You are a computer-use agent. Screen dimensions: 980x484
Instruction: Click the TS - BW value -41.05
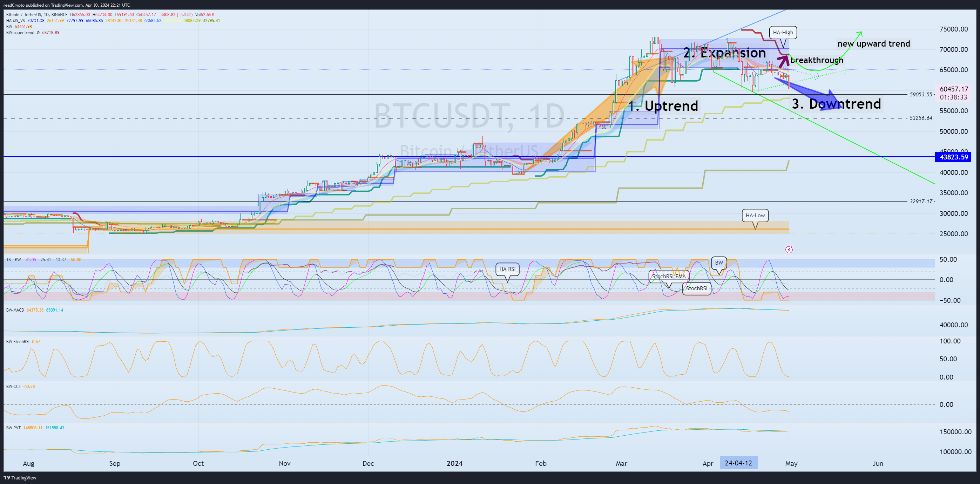point(30,260)
